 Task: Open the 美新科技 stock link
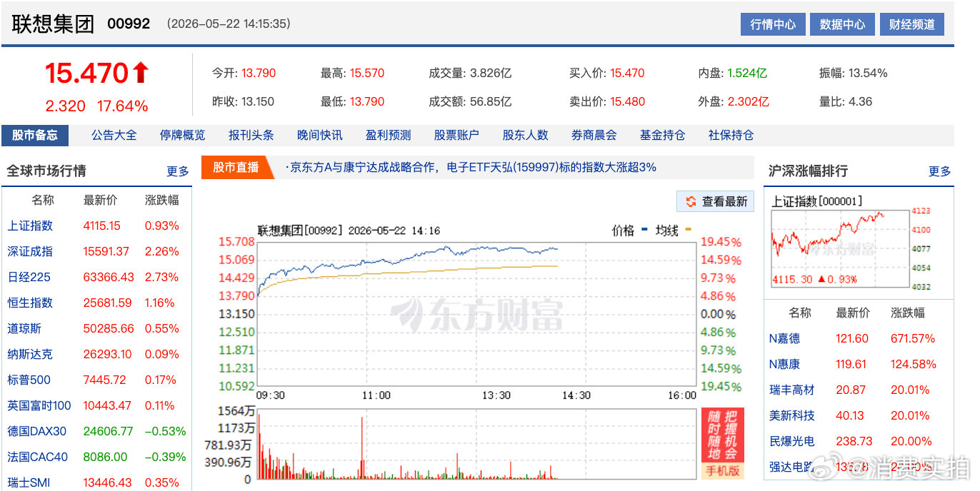[x=791, y=415]
